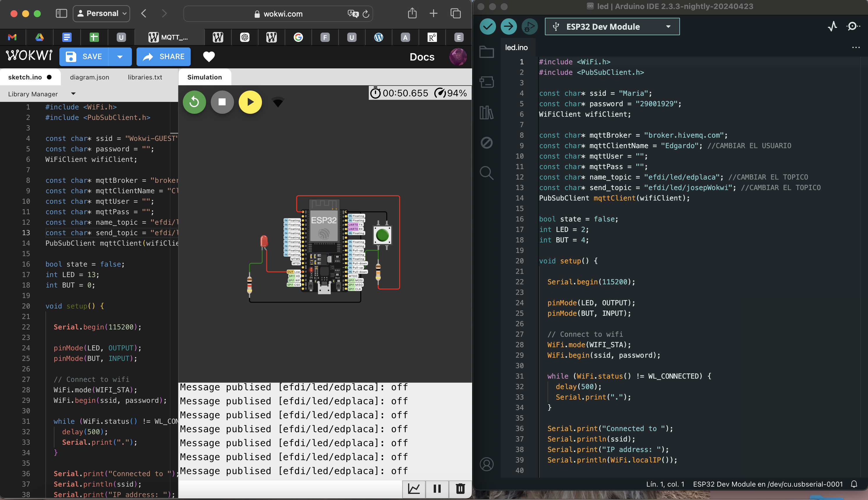Screen dimensions: 868x500
Task: Pause the serial monitor output
Action: pyautogui.click(x=437, y=488)
